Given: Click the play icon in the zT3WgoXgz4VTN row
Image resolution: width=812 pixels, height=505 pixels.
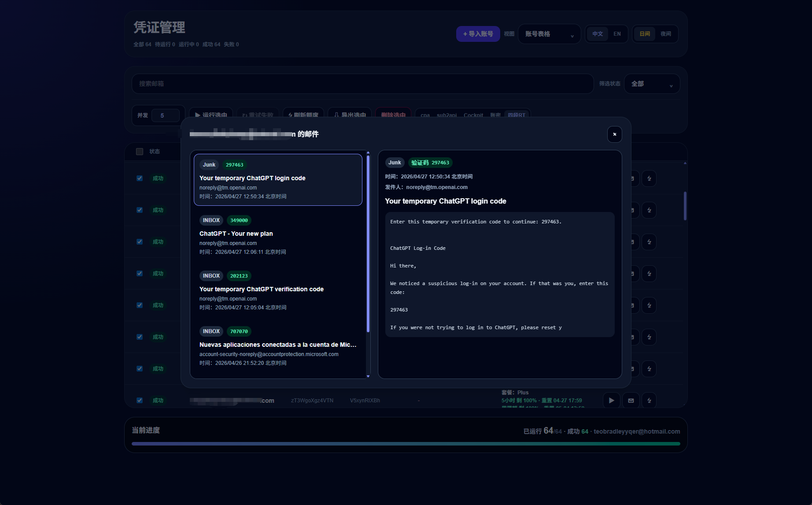Looking at the screenshot, I should pos(611,400).
